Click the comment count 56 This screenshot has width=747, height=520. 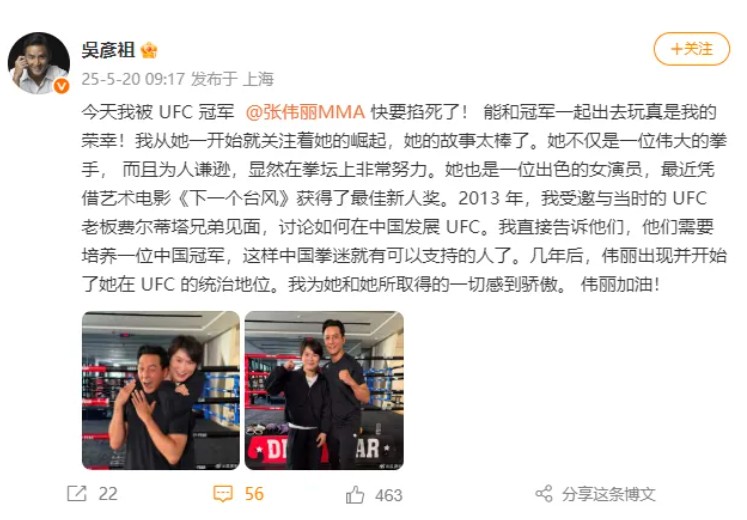pyautogui.click(x=254, y=494)
